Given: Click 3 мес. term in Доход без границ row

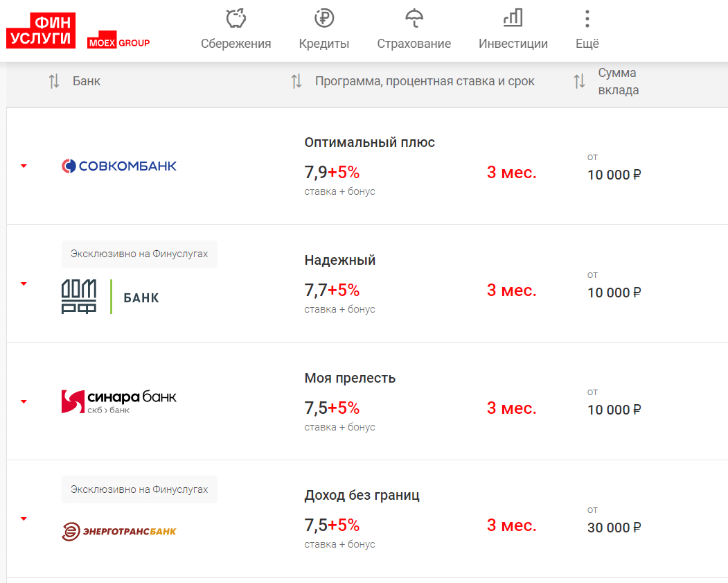Looking at the screenshot, I should pyautogui.click(x=512, y=525).
